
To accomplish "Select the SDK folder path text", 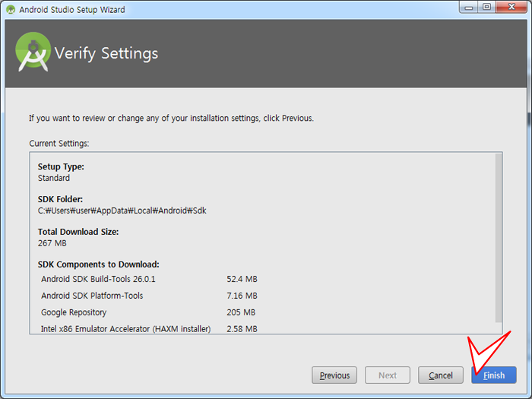I will (122, 211).
